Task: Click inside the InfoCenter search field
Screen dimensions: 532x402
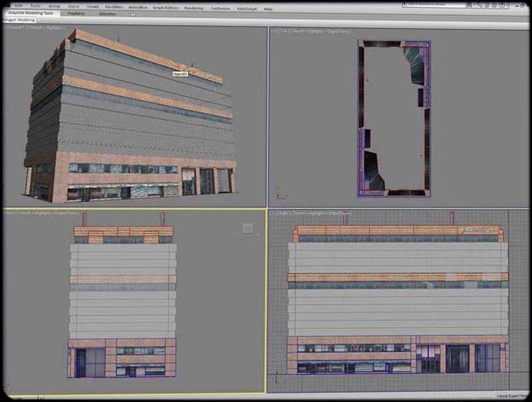Action: (x=432, y=4)
